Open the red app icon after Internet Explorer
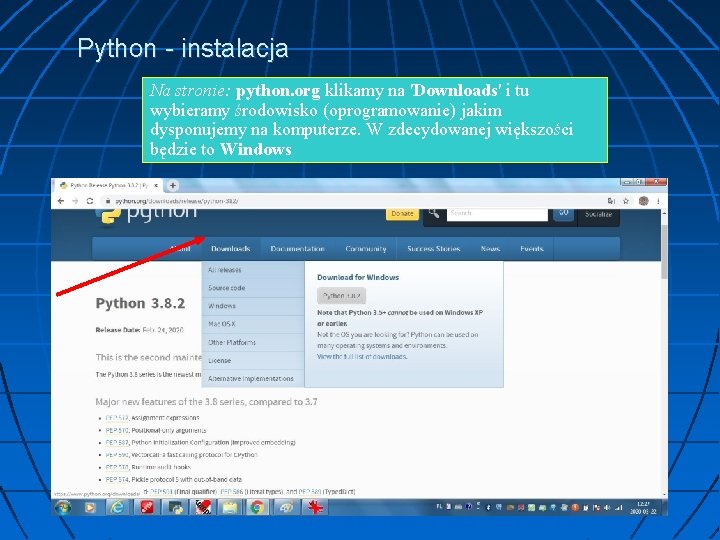720x540 pixels. [x=147, y=507]
